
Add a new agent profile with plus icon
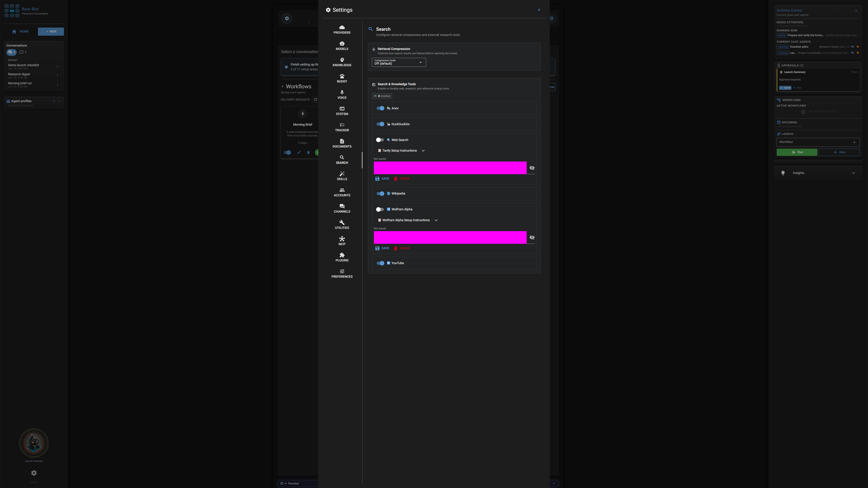pos(54,101)
